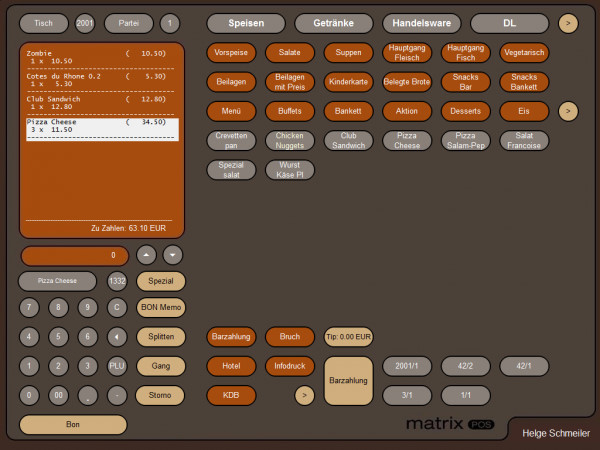The image size is (600, 450).
Task: Select Zombie line in receipt
Action: 100,57
